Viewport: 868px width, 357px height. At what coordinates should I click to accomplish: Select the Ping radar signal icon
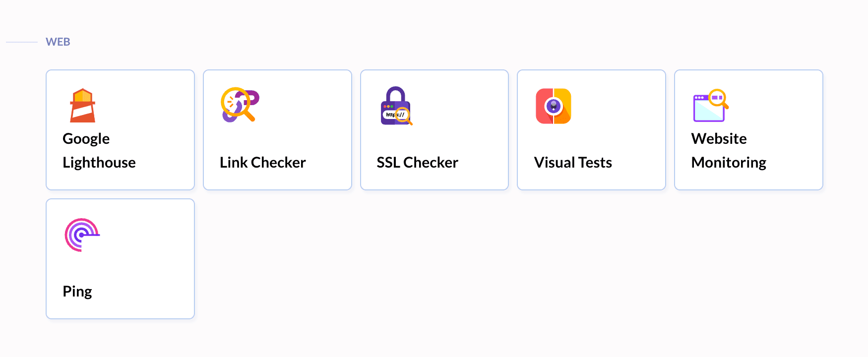(x=81, y=235)
